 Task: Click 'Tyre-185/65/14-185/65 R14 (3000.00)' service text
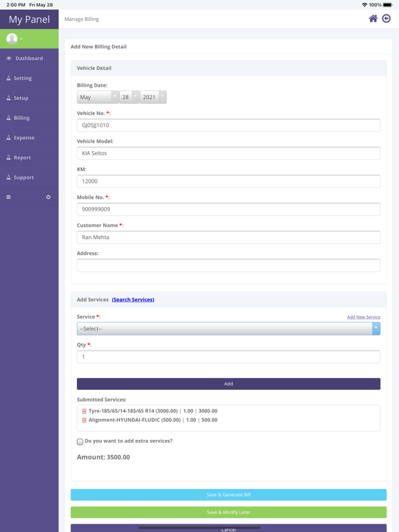(x=133, y=411)
